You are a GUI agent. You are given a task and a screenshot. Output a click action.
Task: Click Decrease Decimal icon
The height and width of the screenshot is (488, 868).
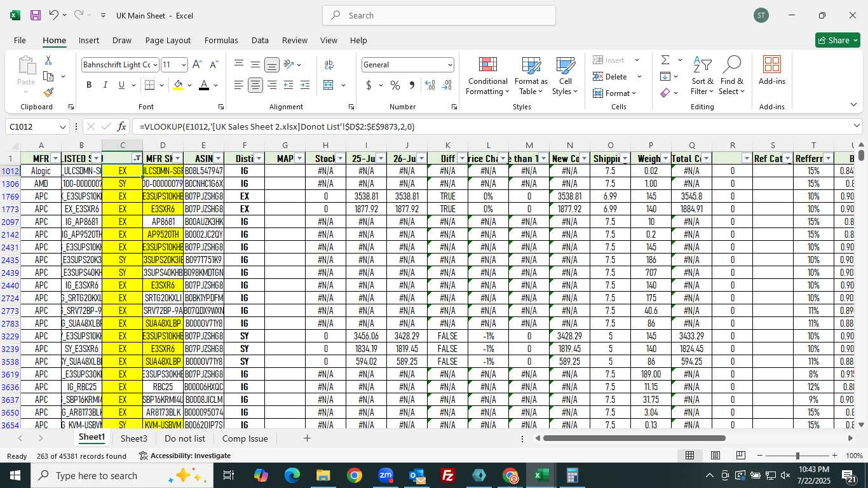pos(447,85)
